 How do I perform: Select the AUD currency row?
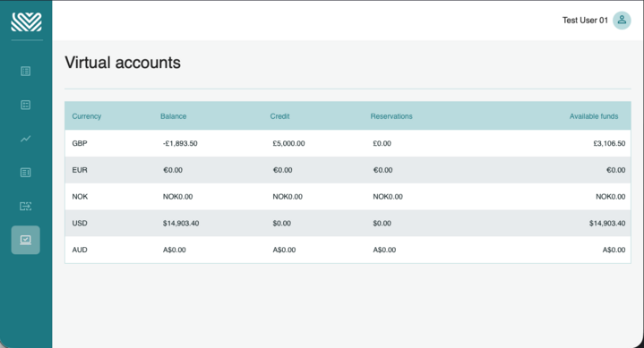pos(348,250)
